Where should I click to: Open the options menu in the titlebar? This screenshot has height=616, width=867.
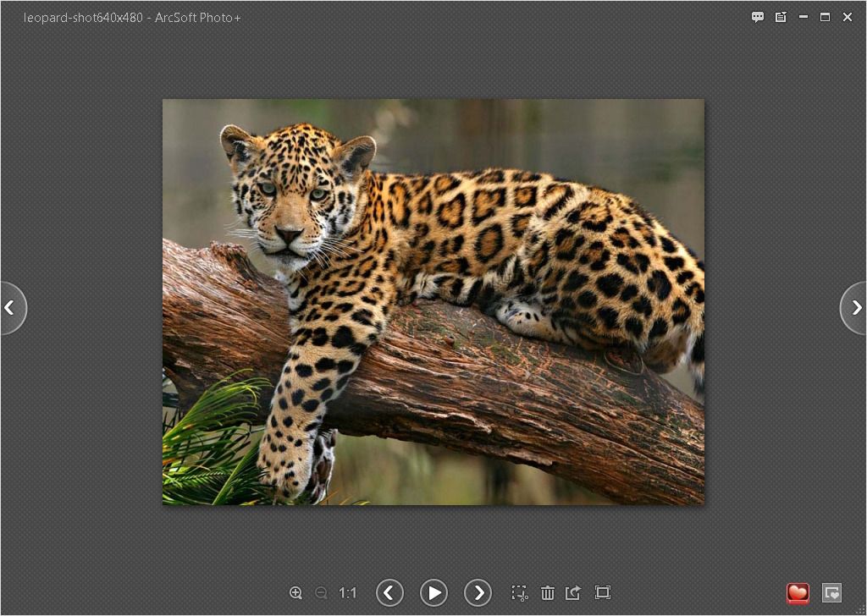coord(781,16)
